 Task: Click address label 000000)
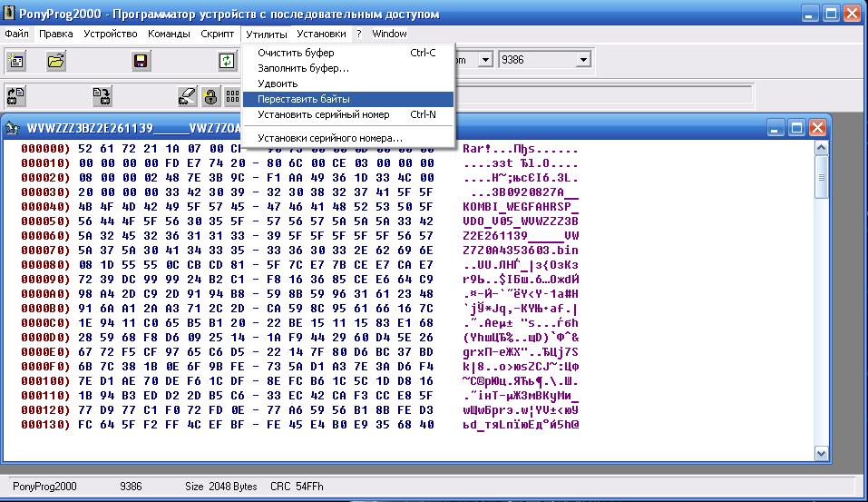[45, 149]
